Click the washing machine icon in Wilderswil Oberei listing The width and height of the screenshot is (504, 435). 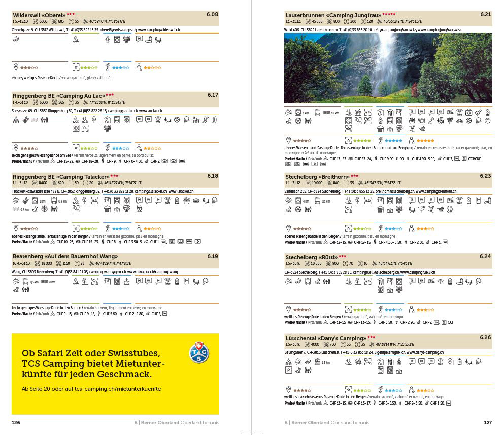click(117, 39)
